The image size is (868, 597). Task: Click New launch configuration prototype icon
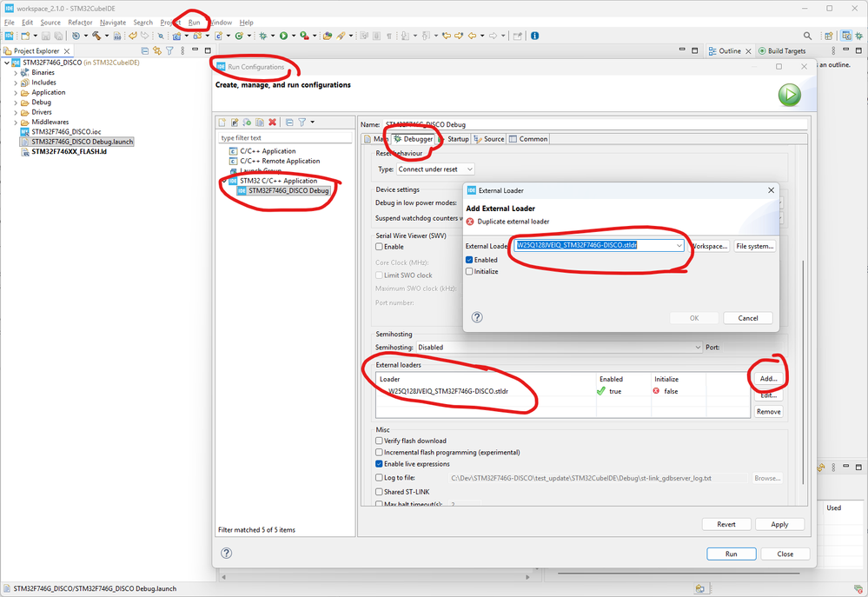tap(235, 123)
